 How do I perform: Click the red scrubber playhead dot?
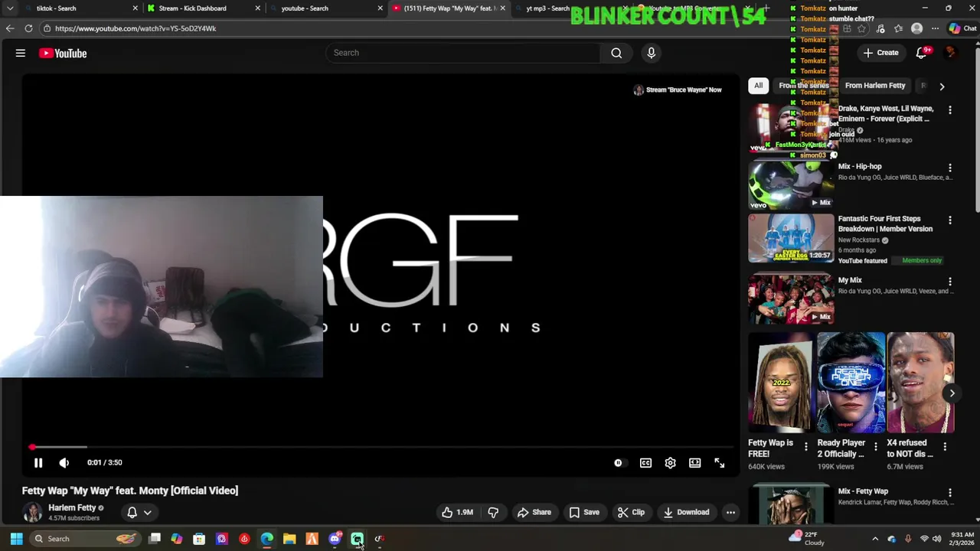click(x=32, y=447)
